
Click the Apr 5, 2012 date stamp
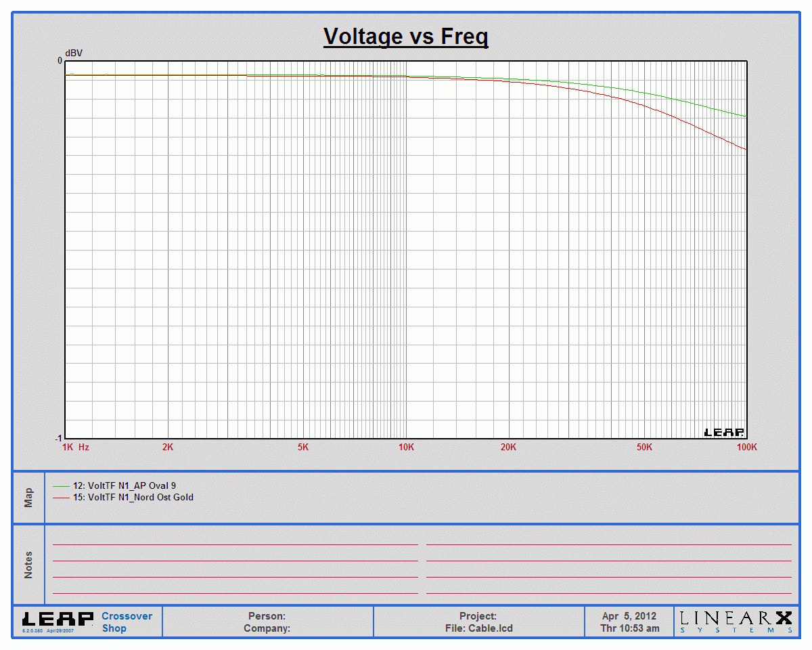[x=629, y=616]
